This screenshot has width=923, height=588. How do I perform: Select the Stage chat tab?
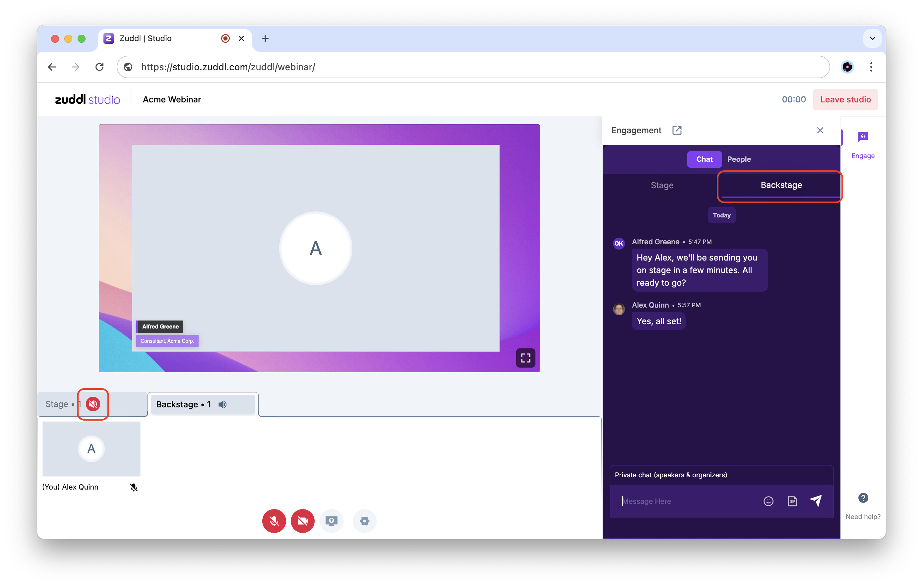pos(662,185)
